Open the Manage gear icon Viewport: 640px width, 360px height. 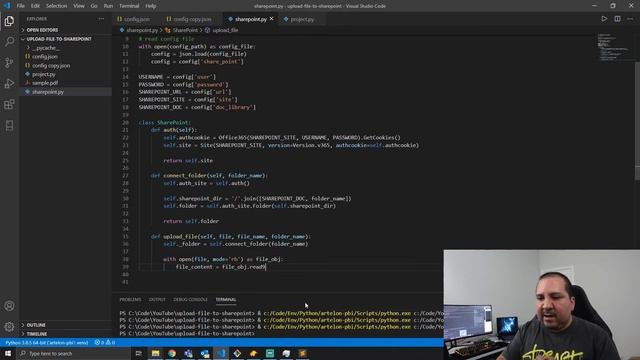[x=9, y=326]
